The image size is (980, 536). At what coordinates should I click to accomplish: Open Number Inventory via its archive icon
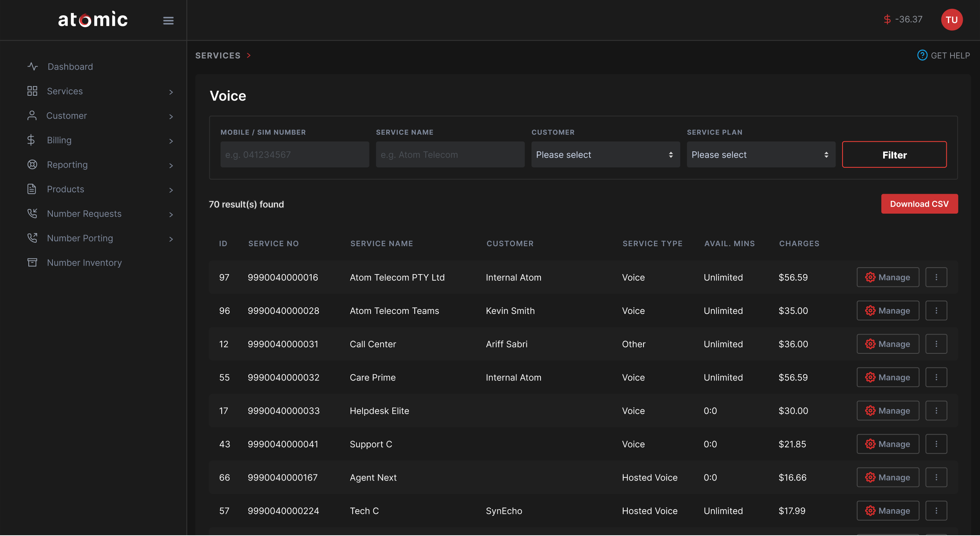tap(32, 262)
